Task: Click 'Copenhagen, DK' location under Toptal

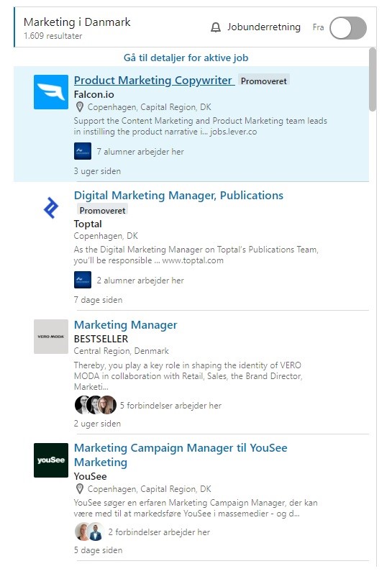Action: 106,236
